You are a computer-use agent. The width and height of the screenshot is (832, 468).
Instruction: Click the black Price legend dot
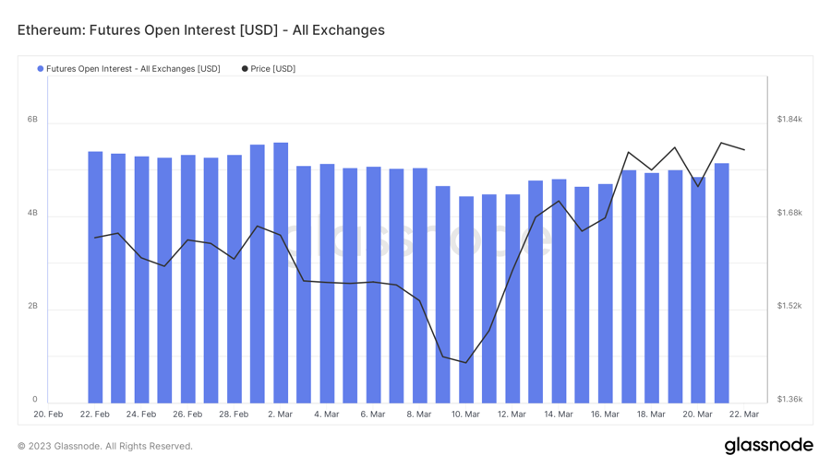pos(246,69)
